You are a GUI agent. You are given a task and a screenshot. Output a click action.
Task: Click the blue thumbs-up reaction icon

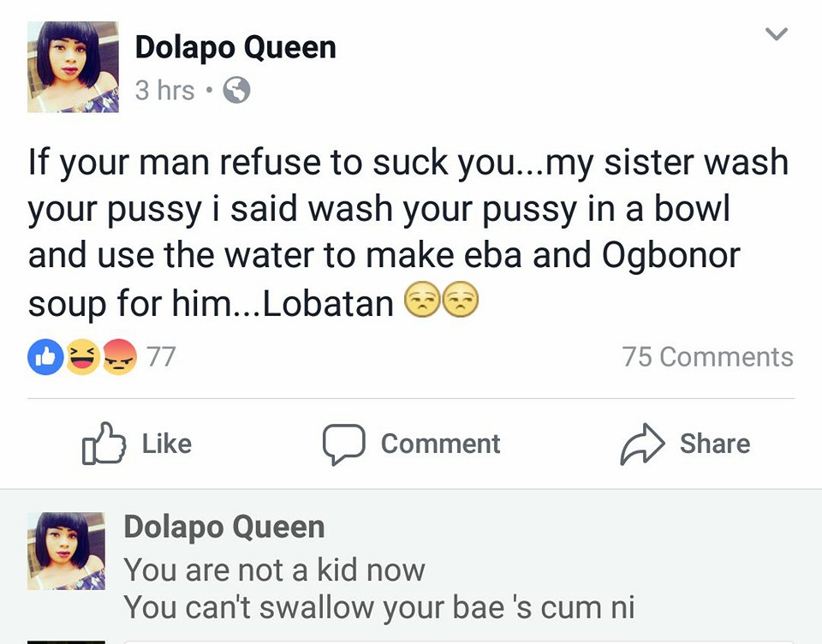point(43,357)
